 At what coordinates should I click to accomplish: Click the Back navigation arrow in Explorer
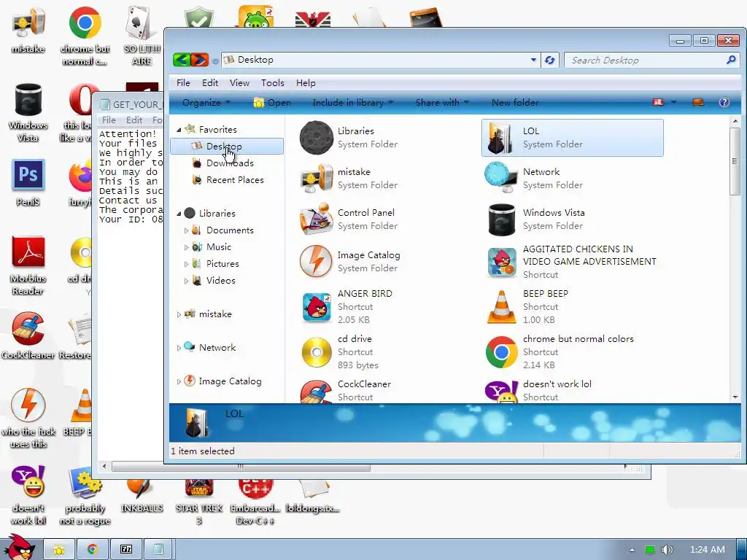click(182, 60)
